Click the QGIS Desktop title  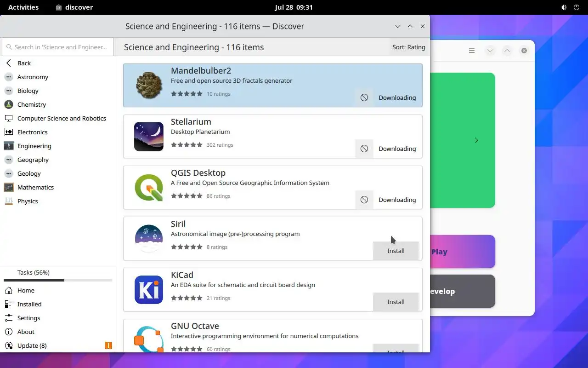[x=198, y=173]
